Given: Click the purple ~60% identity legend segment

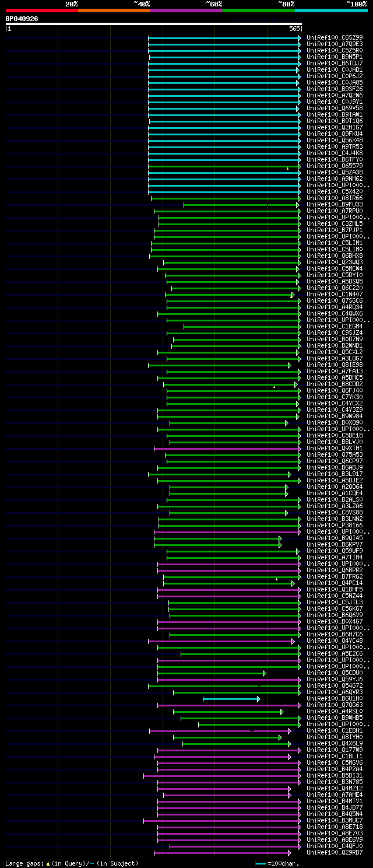Looking at the screenshot, I should point(186,10).
